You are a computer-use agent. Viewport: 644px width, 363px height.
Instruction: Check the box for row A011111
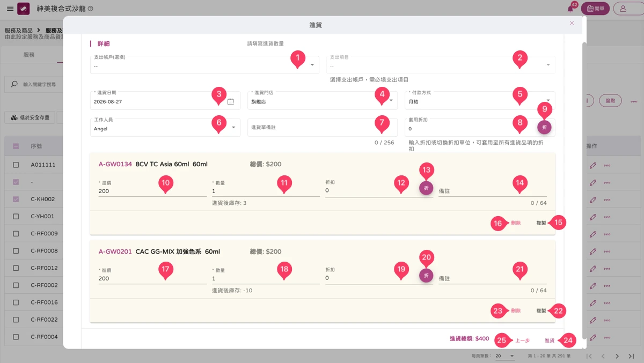tap(16, 165)
